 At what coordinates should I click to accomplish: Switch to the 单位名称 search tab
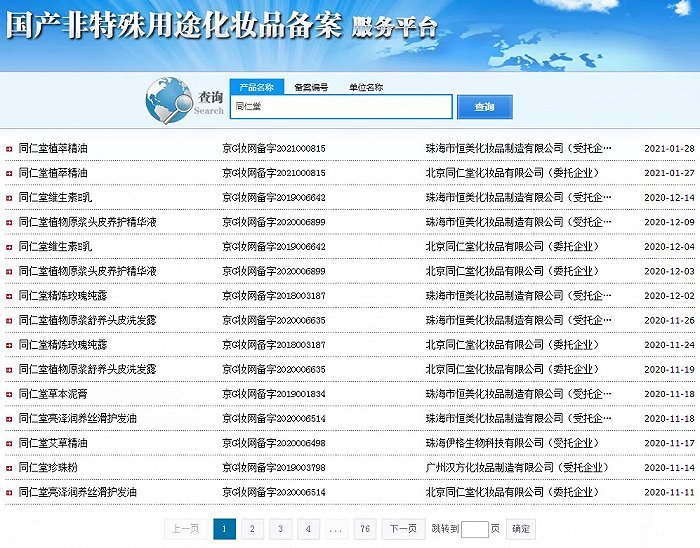[366, 87]
